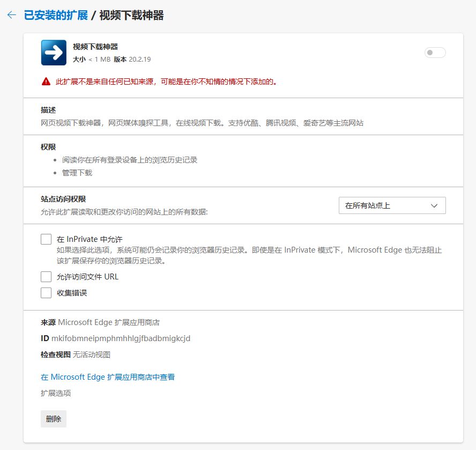Click the red warning message 此扩展不是来自任何已知来源
The image size is (476, 450).
(167, 82)
